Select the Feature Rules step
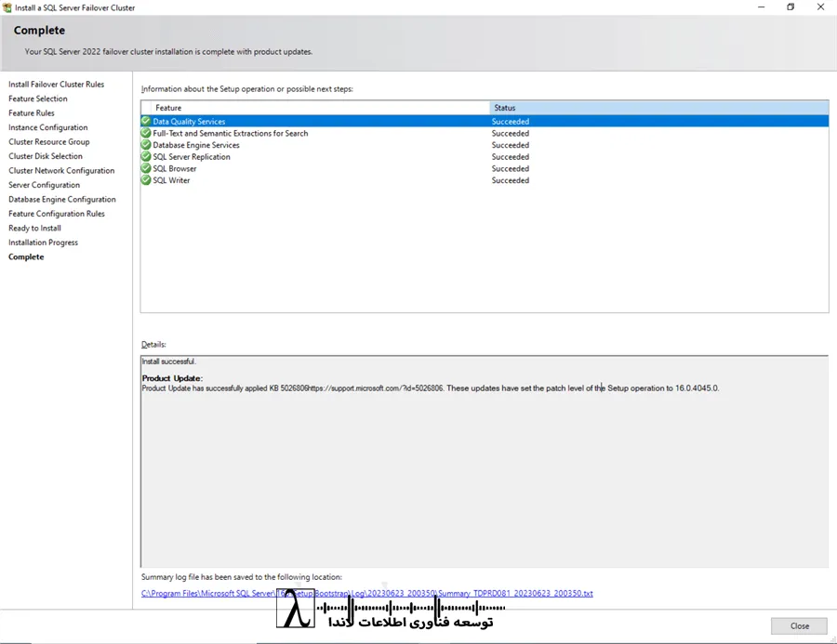 point(32,113)
